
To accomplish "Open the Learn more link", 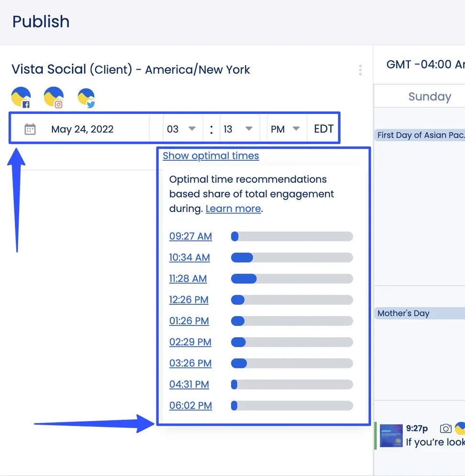I will (x=232, y=209).
